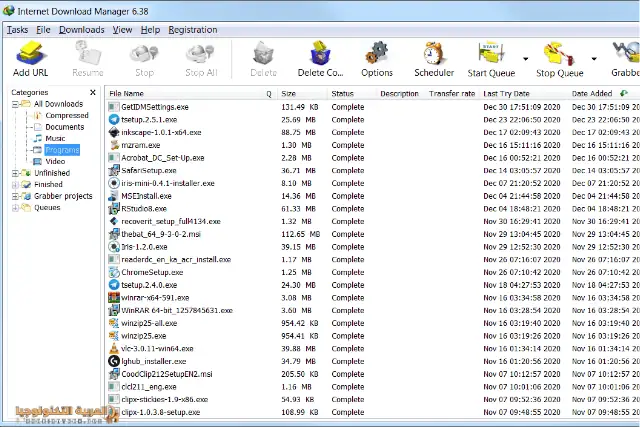This screenshot has width=640, height=427.
Task: Click the Logitech icon of lghub_installer.exe
Action: (x=114, y=361)
